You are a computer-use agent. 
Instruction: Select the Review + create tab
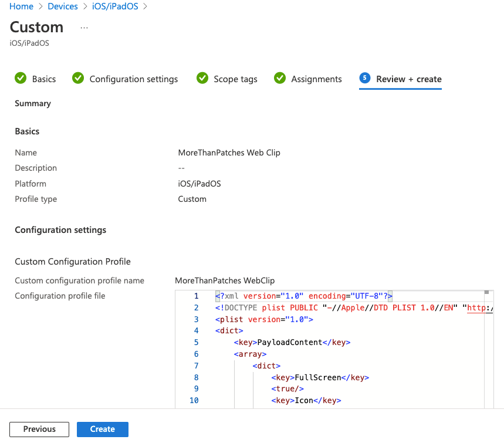[408, 79]
